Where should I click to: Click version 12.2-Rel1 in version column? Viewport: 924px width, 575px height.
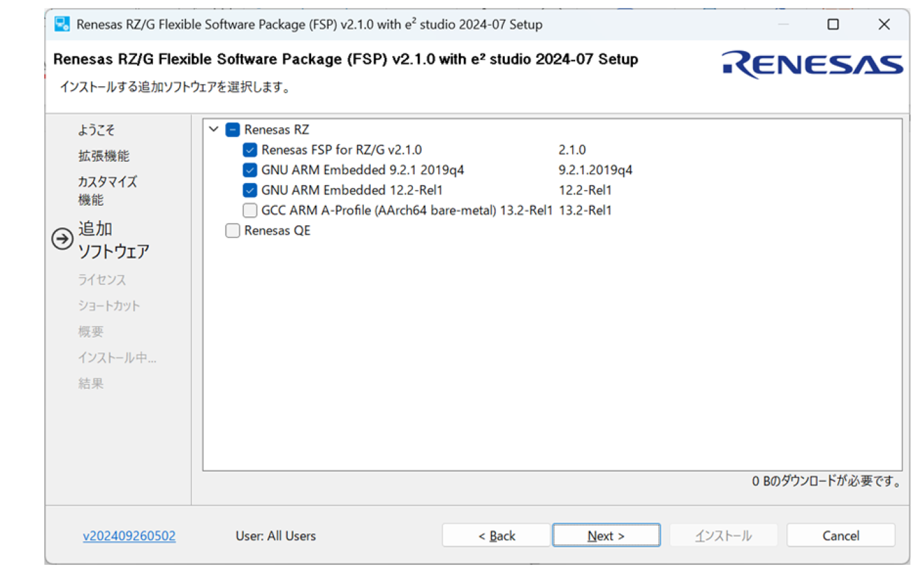click(585, 190)
